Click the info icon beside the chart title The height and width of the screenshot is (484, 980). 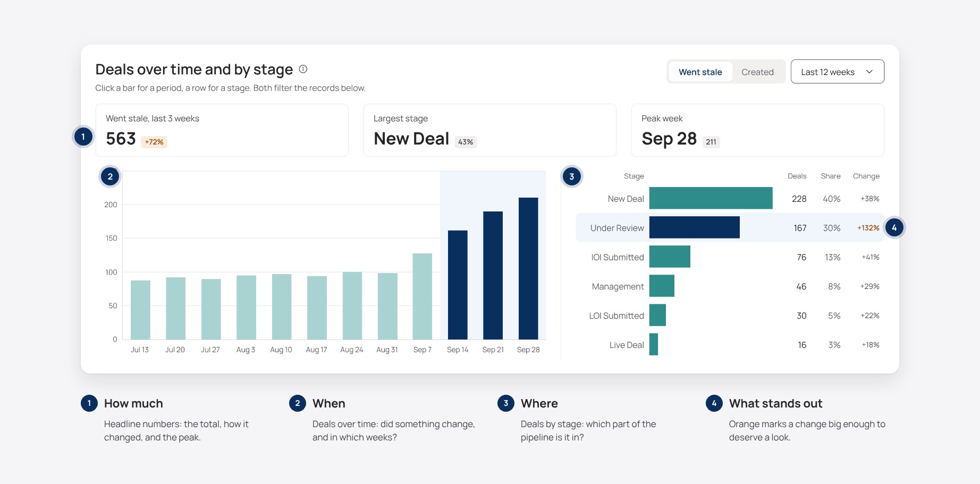pos(303,69)
